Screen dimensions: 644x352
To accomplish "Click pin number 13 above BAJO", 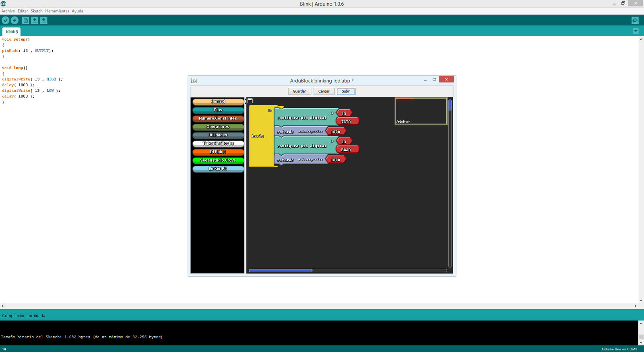I will point(344,142).
